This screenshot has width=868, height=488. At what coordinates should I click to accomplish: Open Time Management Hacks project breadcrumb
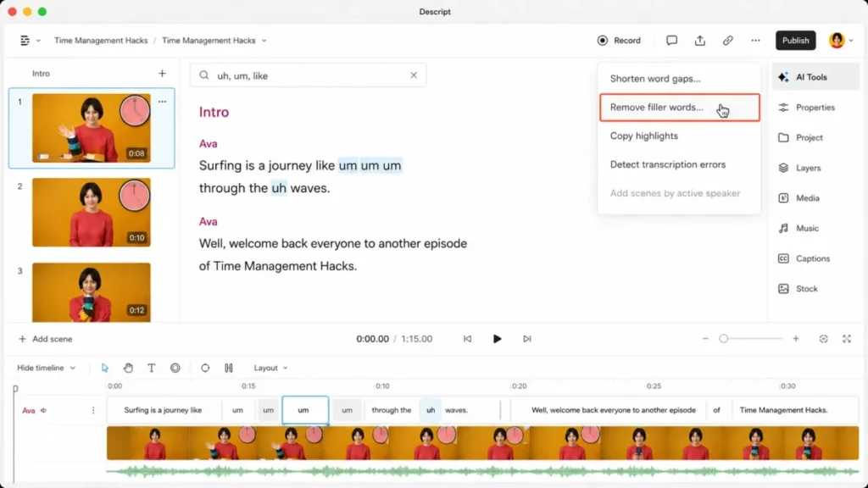(101, 41)
